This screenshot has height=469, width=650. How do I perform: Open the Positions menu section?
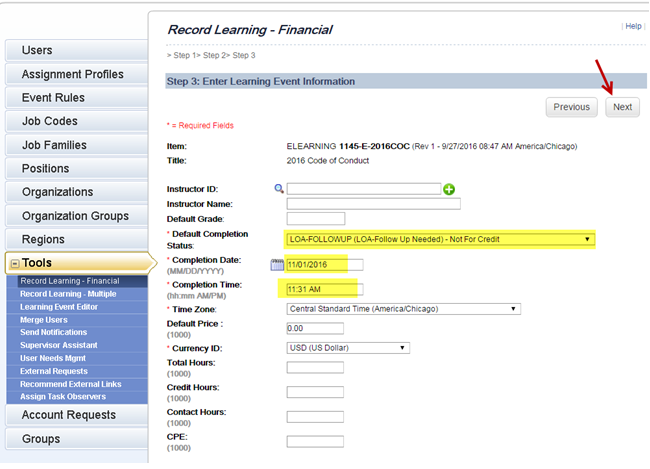[x=77, y=169]
